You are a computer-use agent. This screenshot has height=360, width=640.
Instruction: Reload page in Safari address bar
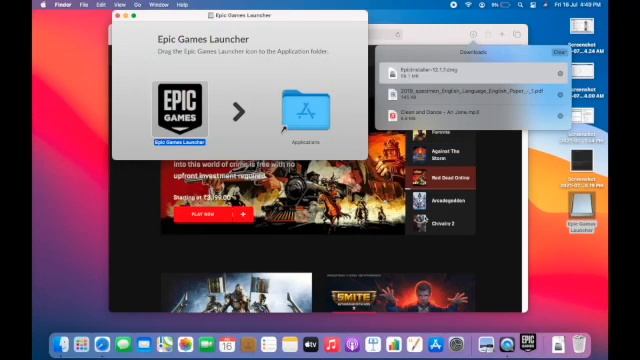[x=398, y=35]
